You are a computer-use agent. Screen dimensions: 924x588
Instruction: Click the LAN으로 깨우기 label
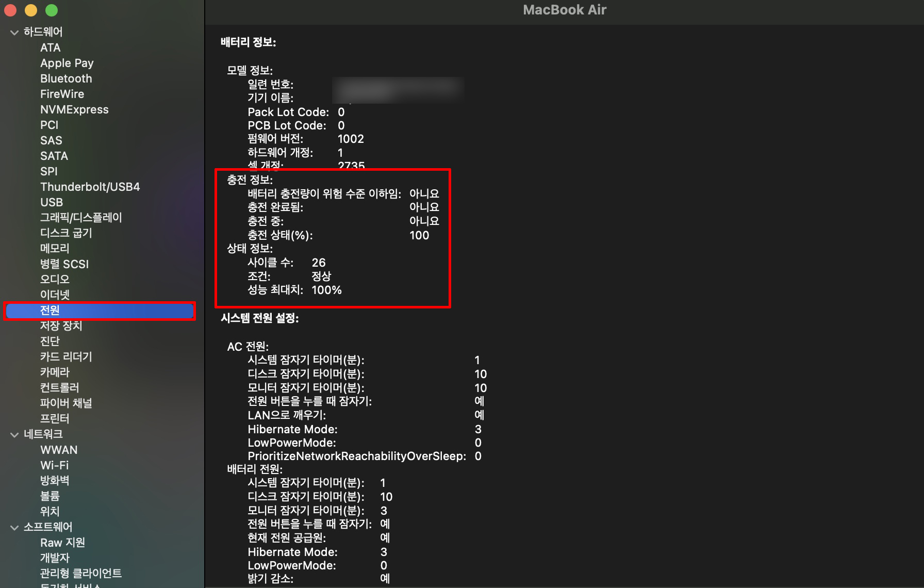pos(287,415)
